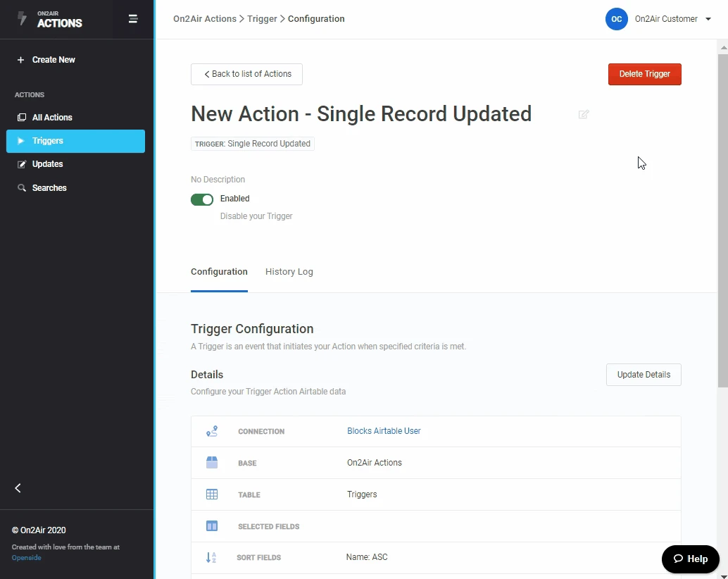This screenshot has width=728, height=579.
Task: Click the hamburger menu icon in sidebar header
Action: pos(132,19)
